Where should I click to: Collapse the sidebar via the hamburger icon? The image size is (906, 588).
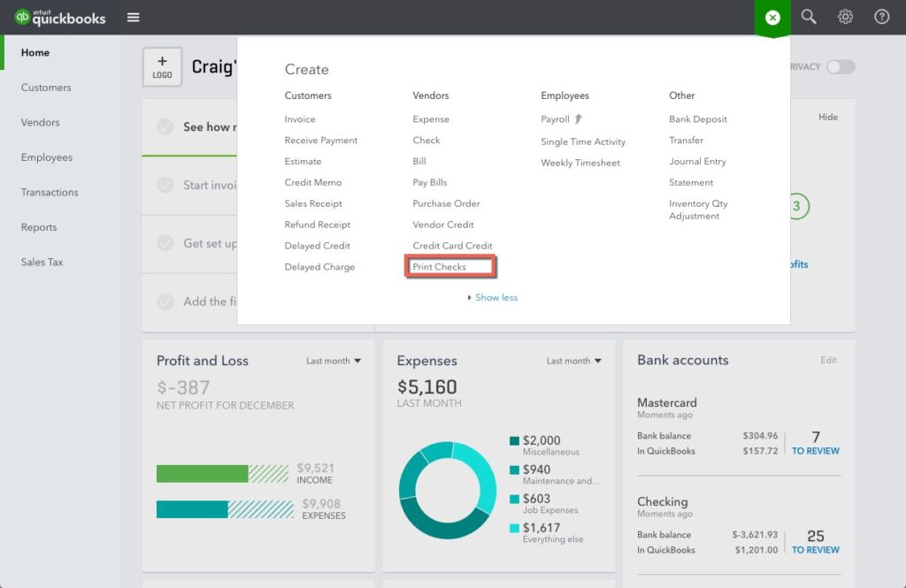pos(133,17)
